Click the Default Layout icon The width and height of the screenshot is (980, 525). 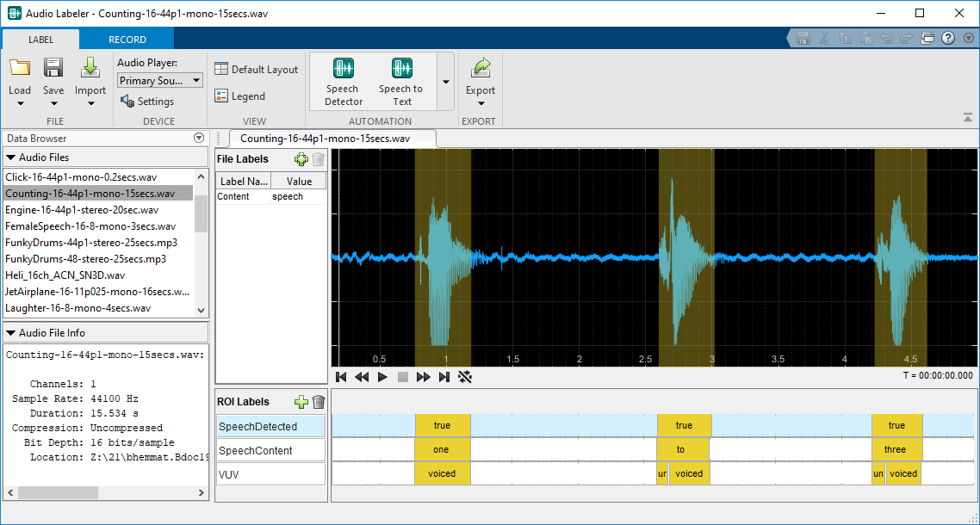pos(221,70)
